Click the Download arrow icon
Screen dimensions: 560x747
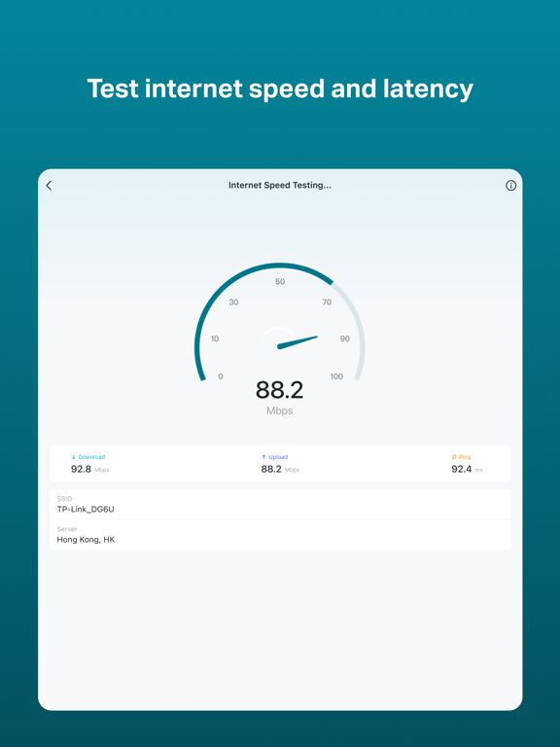click(73, 457)
